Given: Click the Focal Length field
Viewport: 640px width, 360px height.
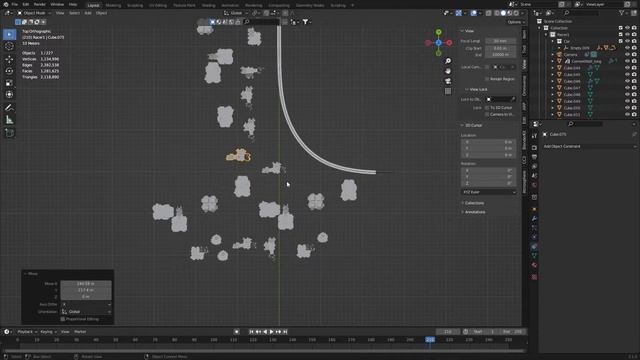Looking at the screenshot, I should (x=500, y=41).
